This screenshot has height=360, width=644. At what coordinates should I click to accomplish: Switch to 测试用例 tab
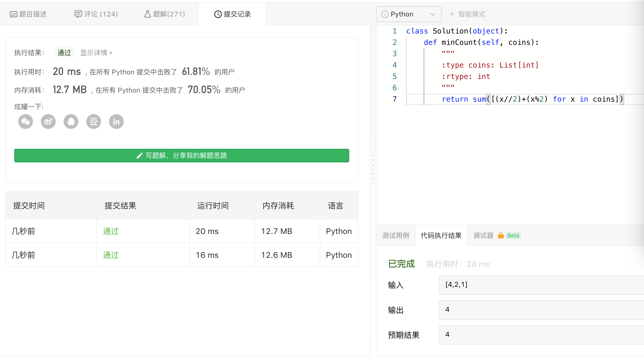click(x=396, y=235)
